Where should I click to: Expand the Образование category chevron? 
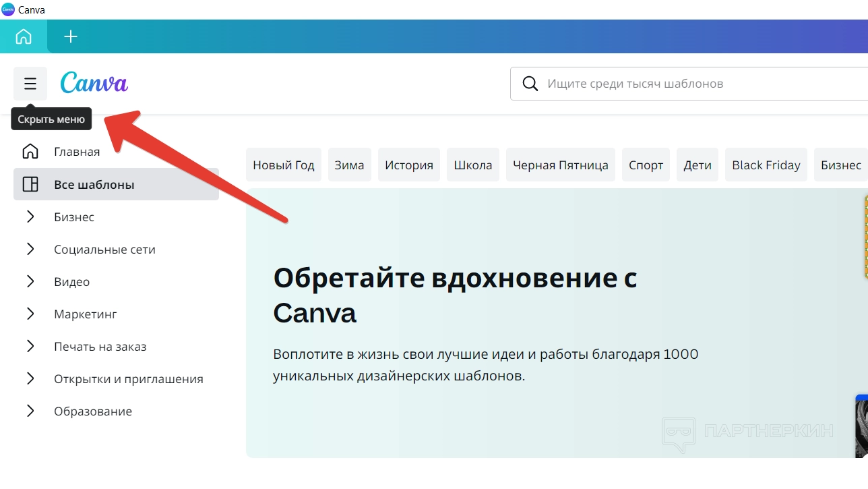30,411
